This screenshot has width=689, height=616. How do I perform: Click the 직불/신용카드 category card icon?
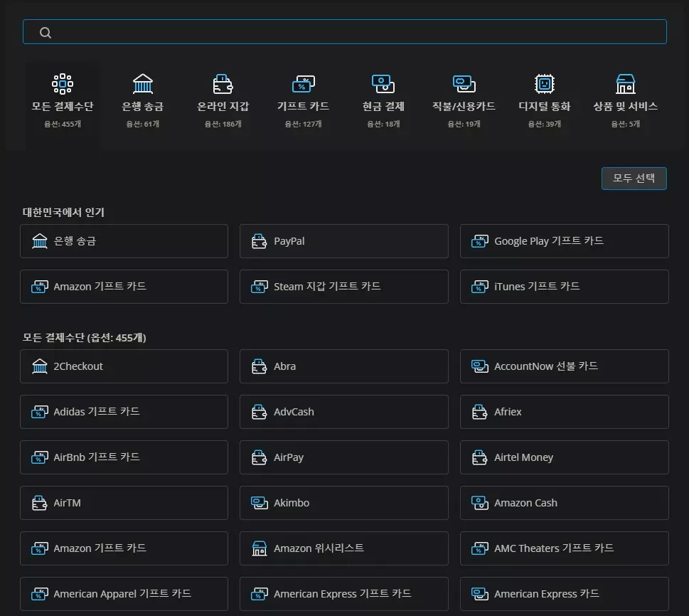pos(464,83)
